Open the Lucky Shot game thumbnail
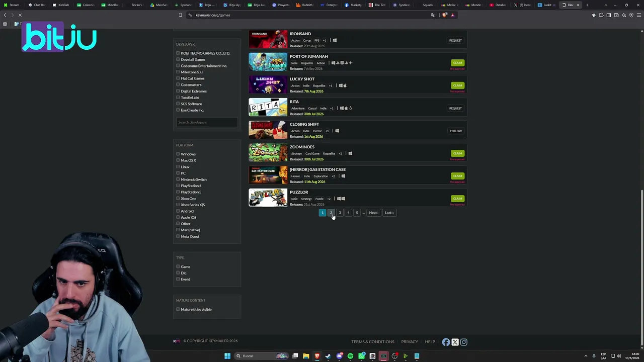The image size is (644, 362). [268, 84]
